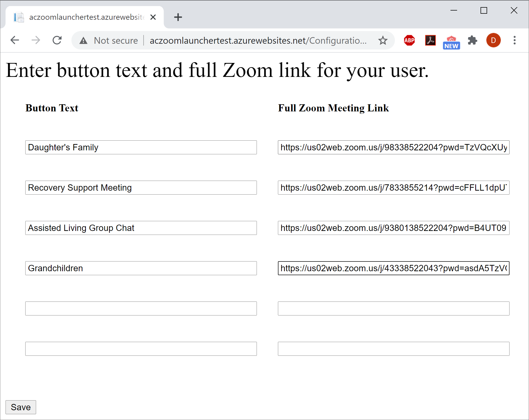Image resolution: width=529 pixels, height=420 pixels.
Task: Focus the fifth empty button text field
Action: [x=141, y=308]
